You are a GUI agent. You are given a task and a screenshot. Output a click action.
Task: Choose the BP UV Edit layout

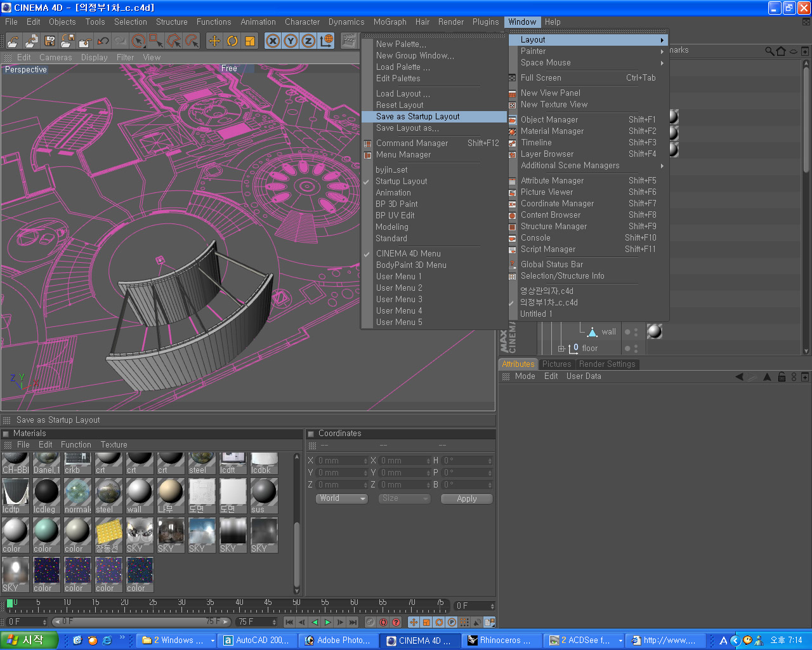pyautogui.click(x=434, y=216)
